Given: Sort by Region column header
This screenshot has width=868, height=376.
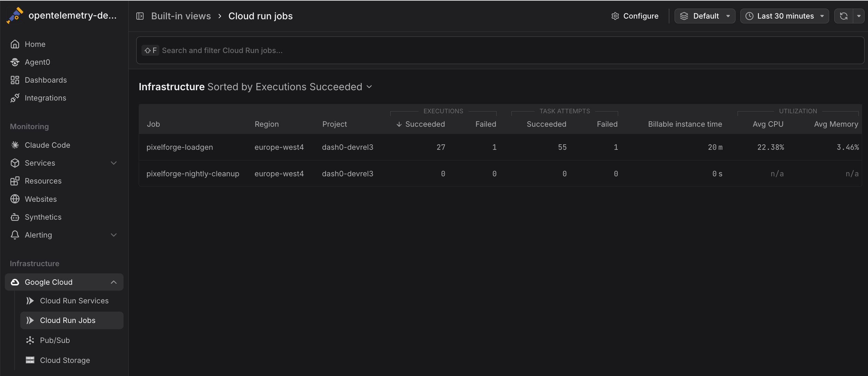Looking at the screenshot, I should [x=267, y=124].
